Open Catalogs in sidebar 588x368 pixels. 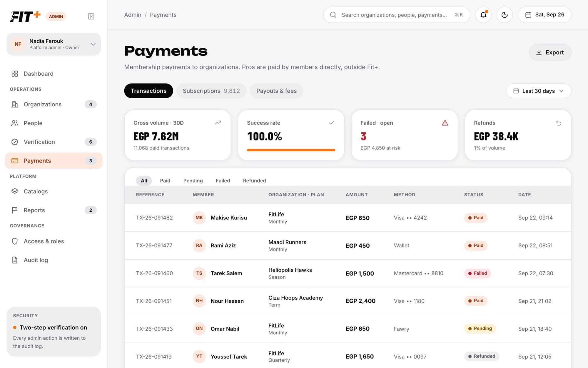point(54,191)
